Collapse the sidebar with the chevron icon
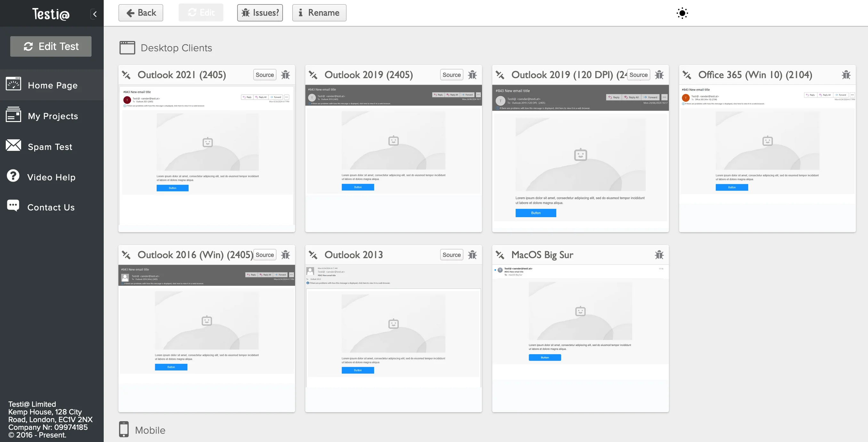 tap(95, 14)
